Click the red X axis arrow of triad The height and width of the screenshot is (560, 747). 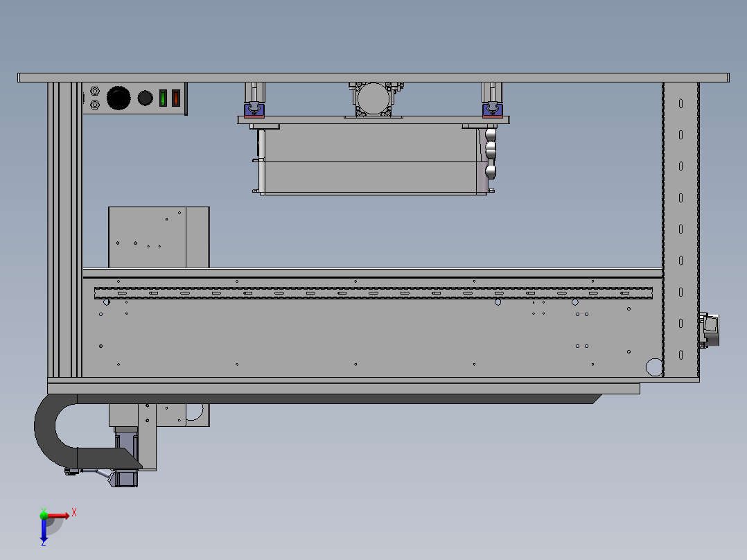pyautogui.click(x=59, y=516)
